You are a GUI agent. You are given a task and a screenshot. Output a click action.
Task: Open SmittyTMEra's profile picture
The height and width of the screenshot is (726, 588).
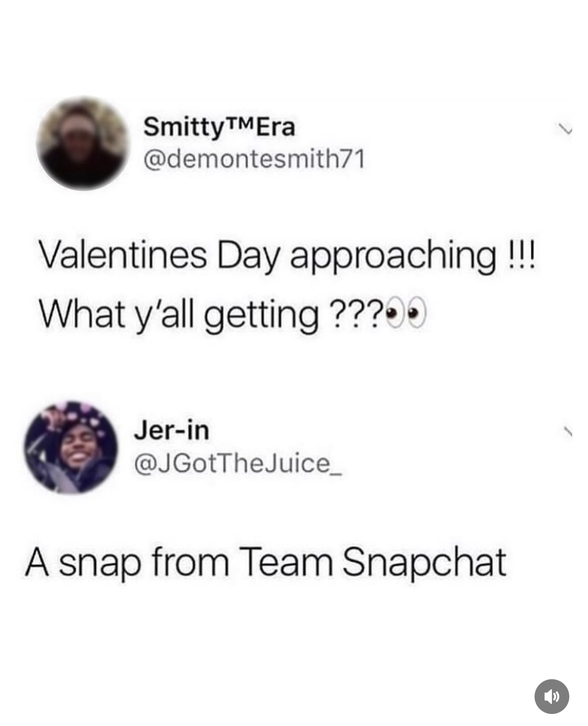82,144
